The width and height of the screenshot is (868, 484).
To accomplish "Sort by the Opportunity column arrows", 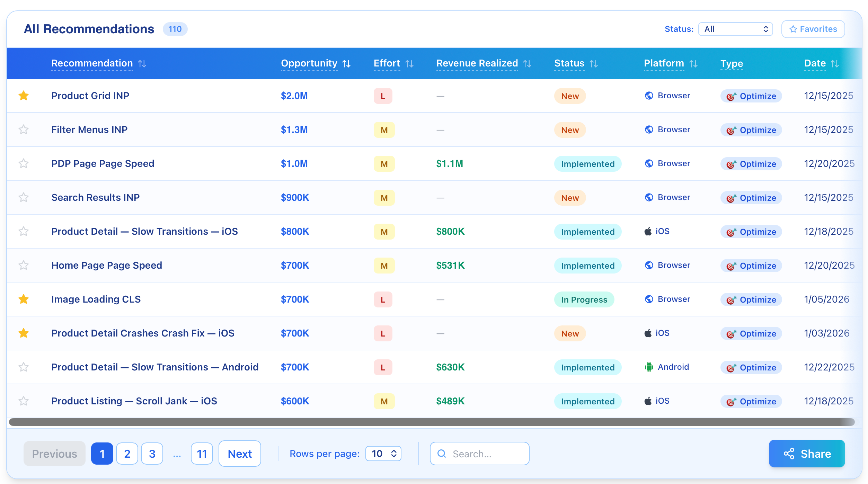I will coord(346,64).
